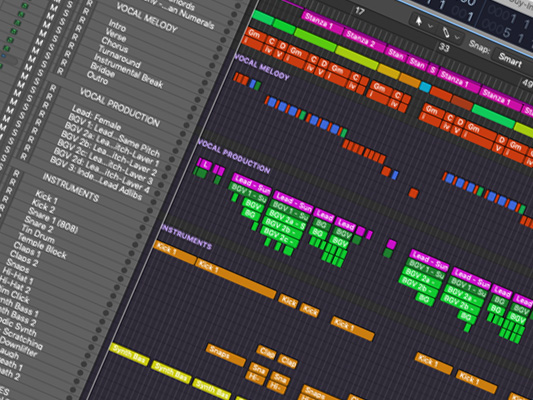533x400 pixels.
Task: Select the Lead: Female track name
Action: (96, 118)
